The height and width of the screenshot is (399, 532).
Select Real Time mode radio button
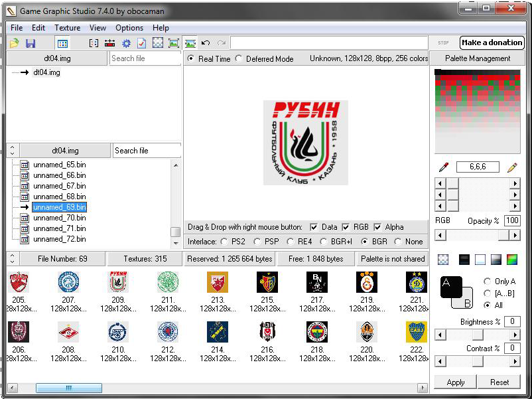191,58
